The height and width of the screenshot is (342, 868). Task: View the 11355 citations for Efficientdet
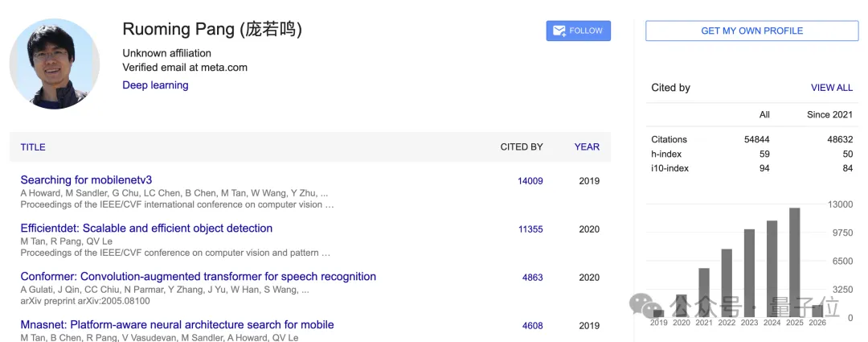530,229
